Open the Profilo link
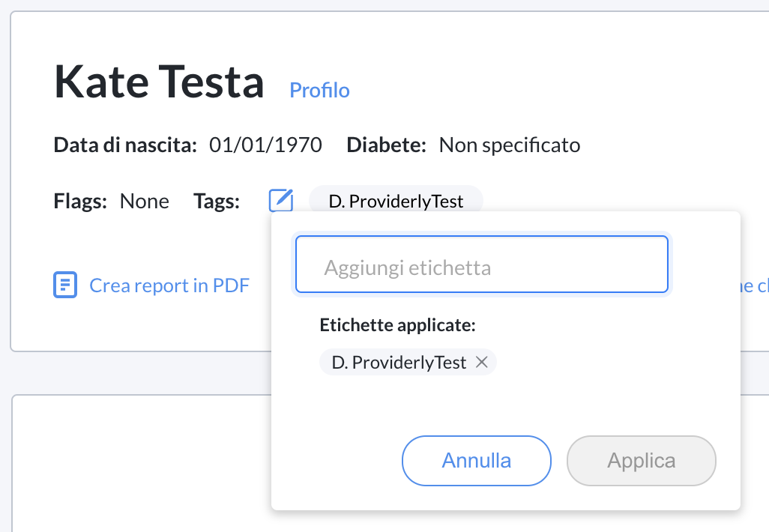 pos(319,90)
